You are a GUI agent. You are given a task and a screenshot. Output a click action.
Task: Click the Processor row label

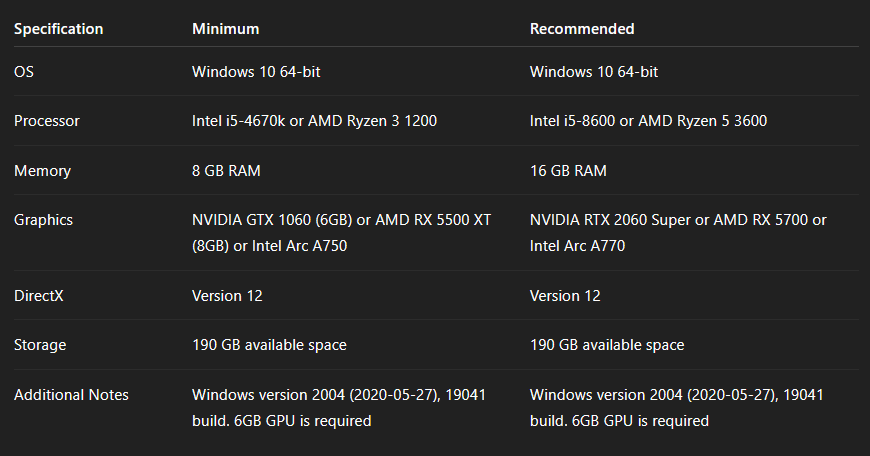point(47,121)
